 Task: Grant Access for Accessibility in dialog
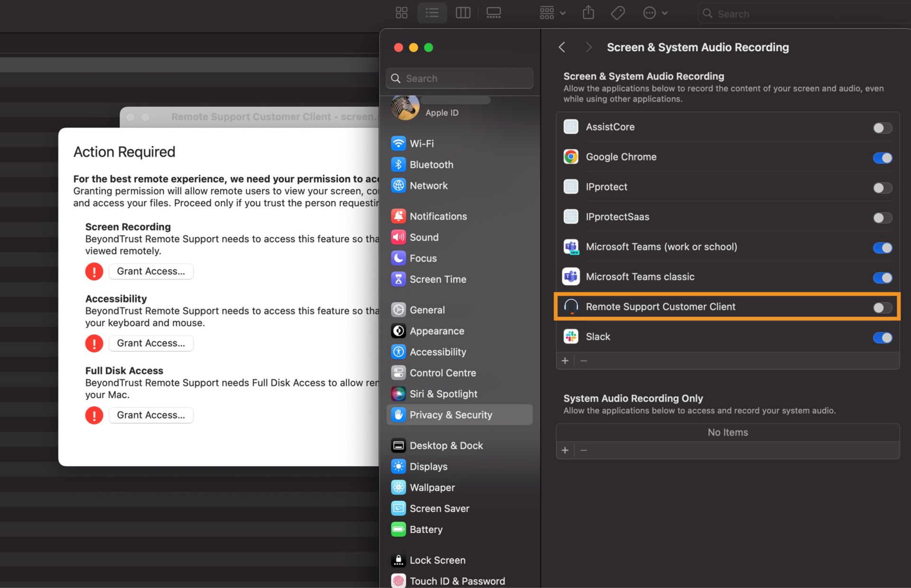pyautogui.click(x=151, y=343)
